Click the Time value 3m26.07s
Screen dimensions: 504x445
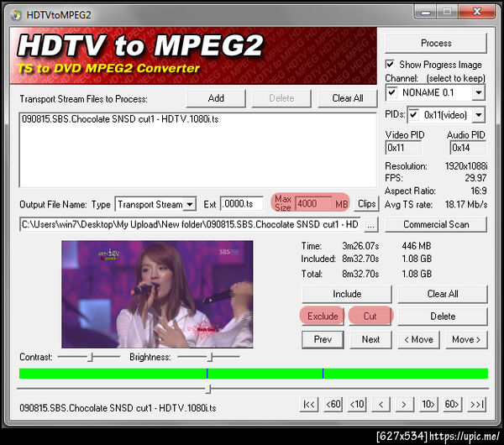[x=360, y=246]
